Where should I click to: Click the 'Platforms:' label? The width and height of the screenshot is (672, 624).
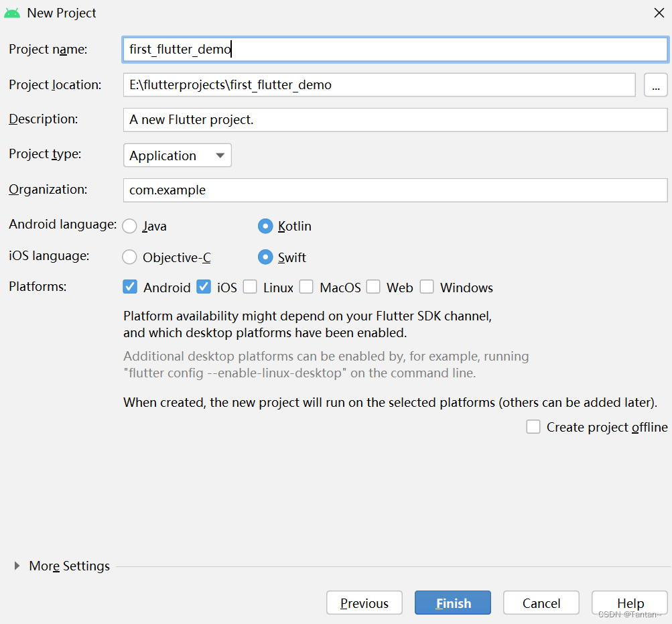click(38, 286)
